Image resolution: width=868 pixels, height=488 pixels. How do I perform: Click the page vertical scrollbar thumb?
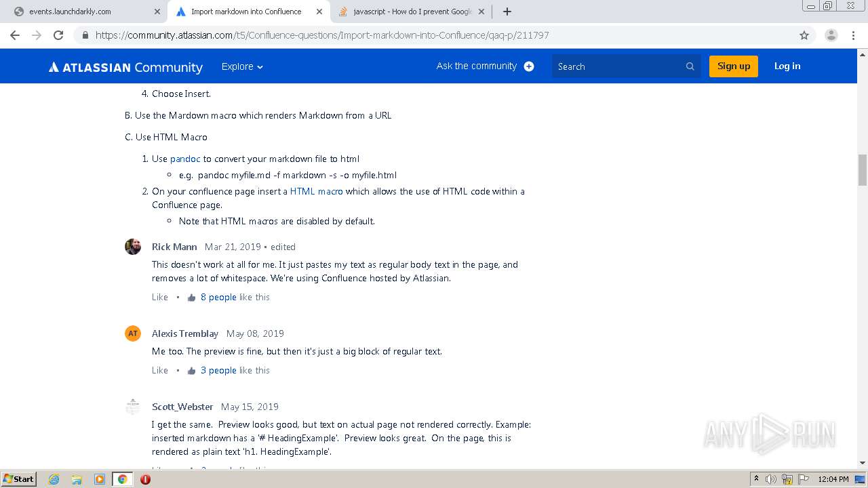point(862,170)
